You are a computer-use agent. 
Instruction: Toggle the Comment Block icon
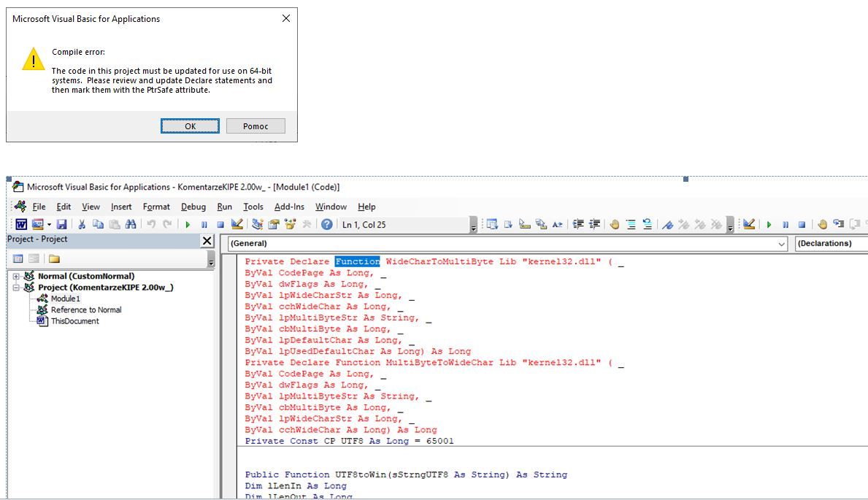click(632, 224)
